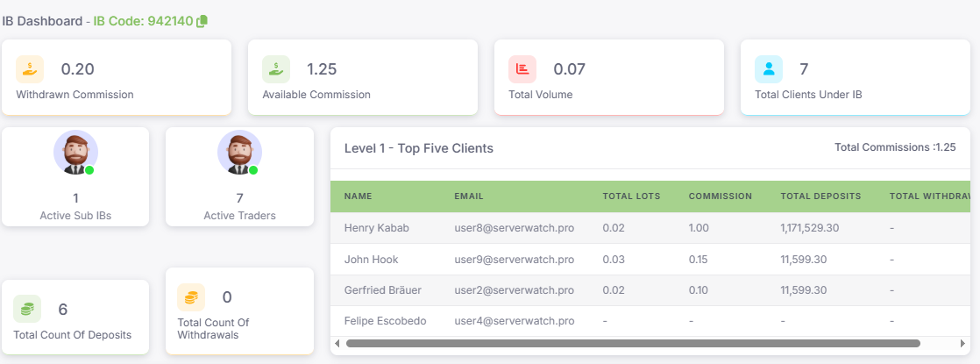Image resolution: width=980 pixels, height=364 pixels.
Task: Click the table scrollbar left arrow
Action: 337,343
